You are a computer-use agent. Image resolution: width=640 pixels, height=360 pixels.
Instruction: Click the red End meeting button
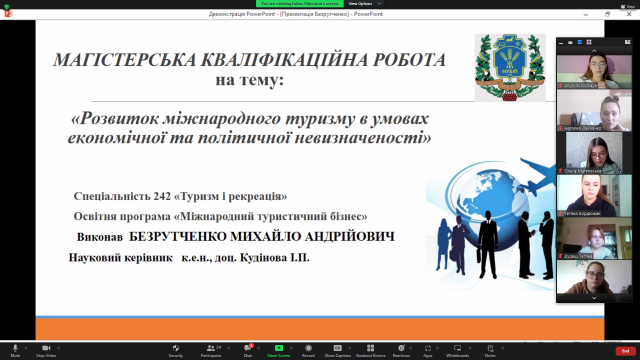click(x=625, y=351)
